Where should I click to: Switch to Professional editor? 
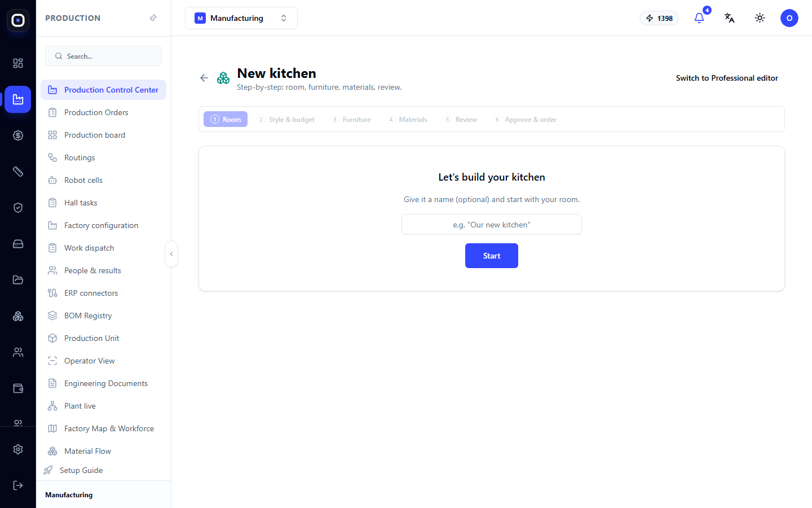click(x=727, y=78)
